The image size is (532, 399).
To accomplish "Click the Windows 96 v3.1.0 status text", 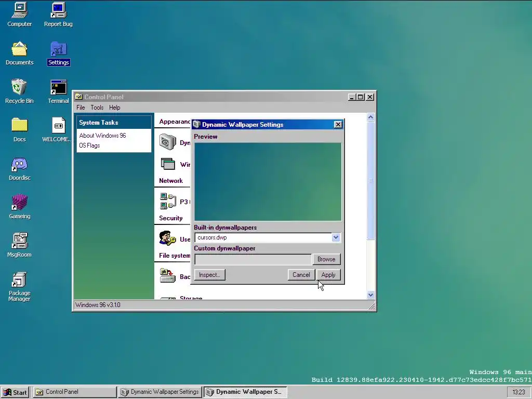I will (98, 304).
